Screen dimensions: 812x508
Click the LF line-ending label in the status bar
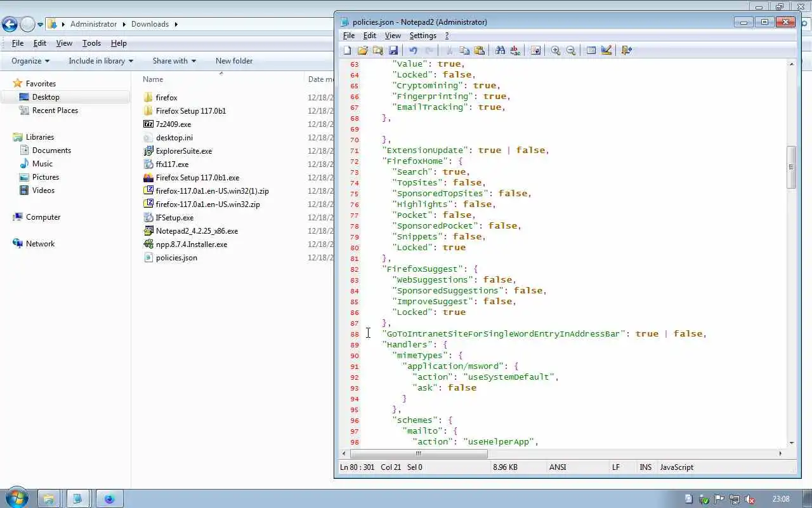pyautogui.click(x=615, y=467)
